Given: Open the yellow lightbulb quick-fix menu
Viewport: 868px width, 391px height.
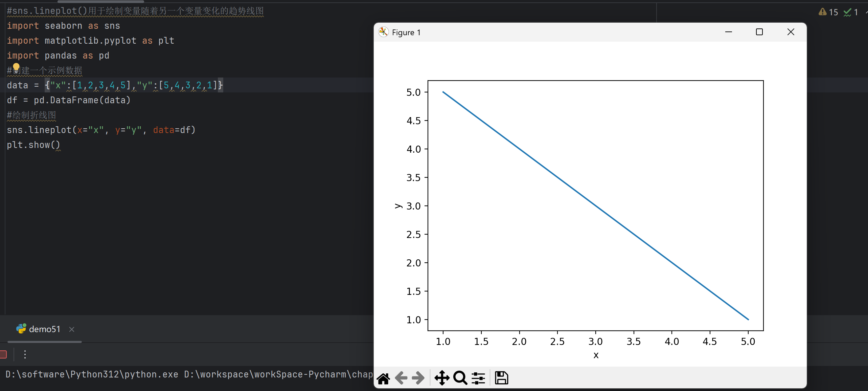Looking at the screenshot, I should [x=16, y=67].
